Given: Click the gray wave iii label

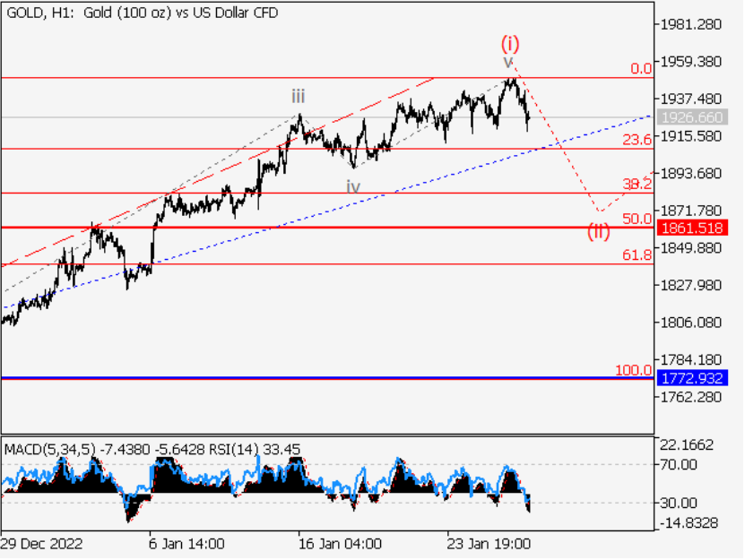Looking at the screenshot, I should (x=298, y=97).
